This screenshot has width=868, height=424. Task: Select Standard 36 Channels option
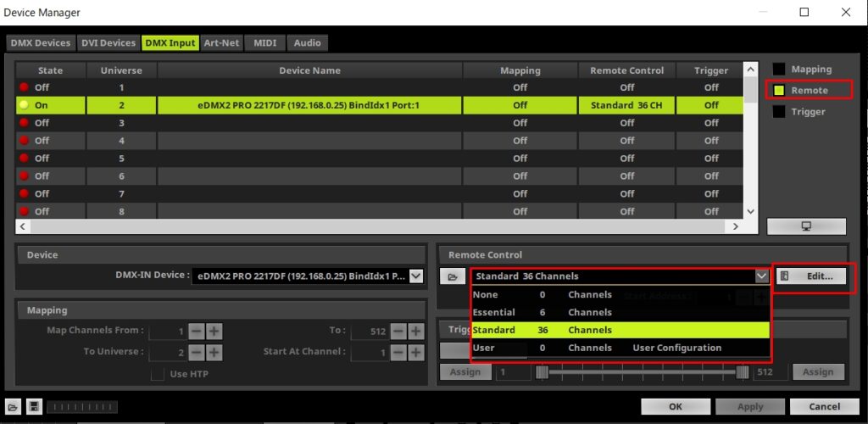620,330
